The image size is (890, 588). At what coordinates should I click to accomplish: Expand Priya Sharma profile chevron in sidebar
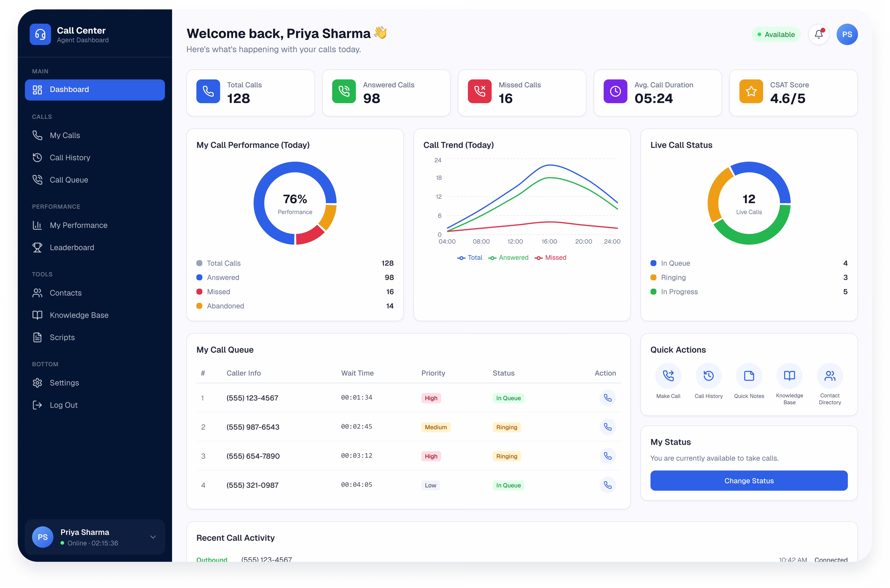(153, 537)
